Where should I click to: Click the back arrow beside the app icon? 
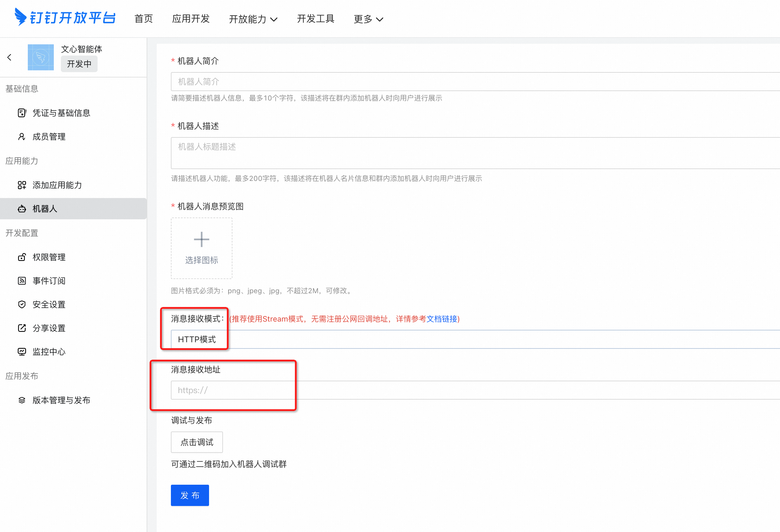(x=9, y=57)
